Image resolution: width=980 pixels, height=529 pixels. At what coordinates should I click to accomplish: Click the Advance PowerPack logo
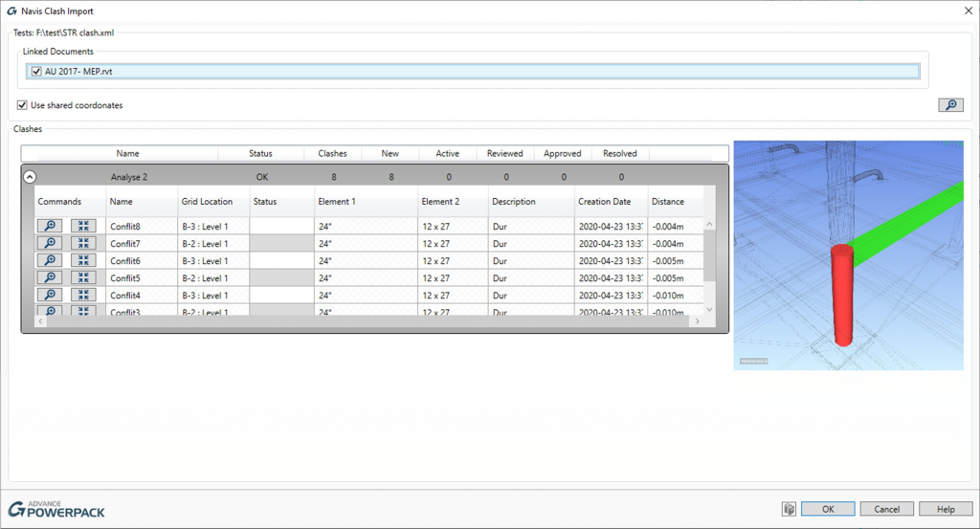coord(56,508)
